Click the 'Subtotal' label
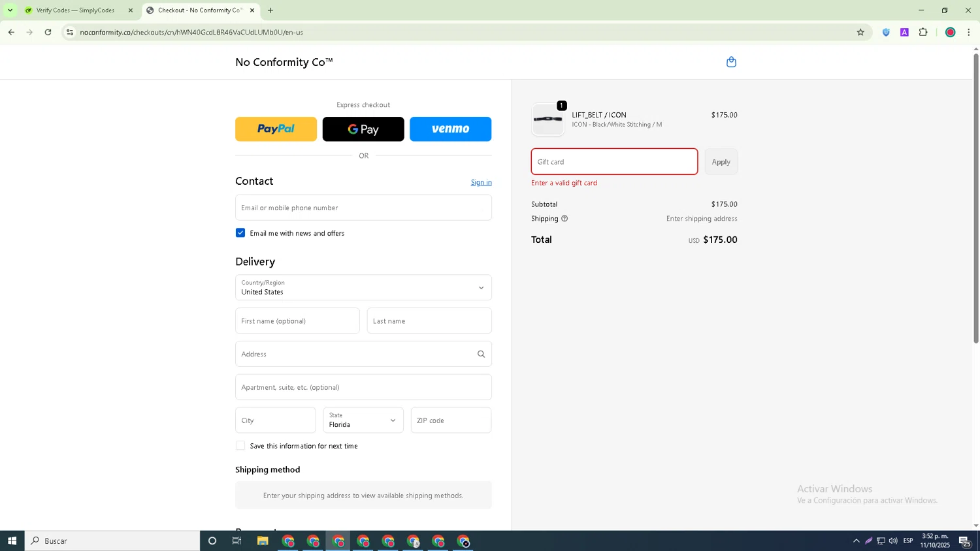 (544, 204)
